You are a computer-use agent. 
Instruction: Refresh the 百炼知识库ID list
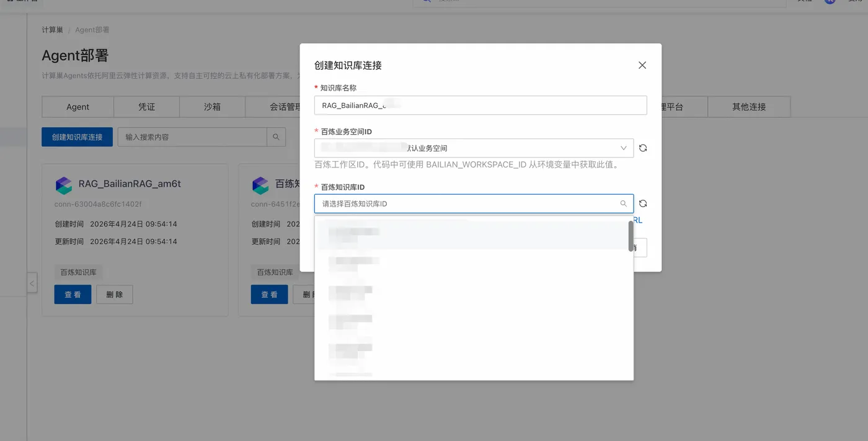click(x=643, y=203)
